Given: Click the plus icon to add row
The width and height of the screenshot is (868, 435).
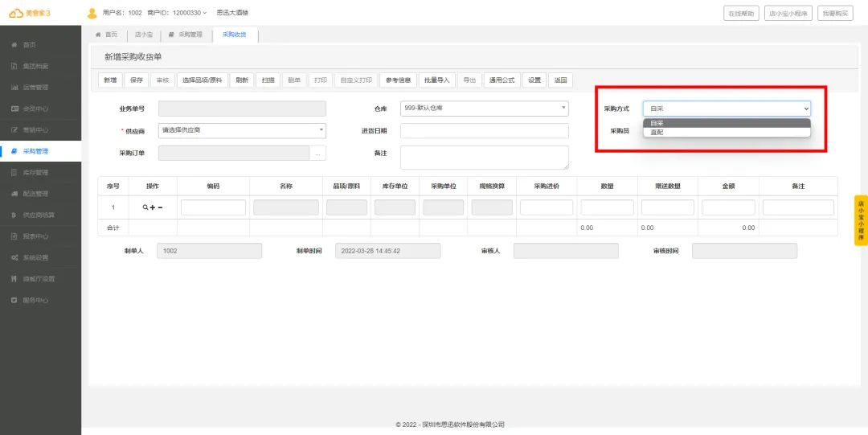Looking at the screenshot, I should click(x=153, y=207).
